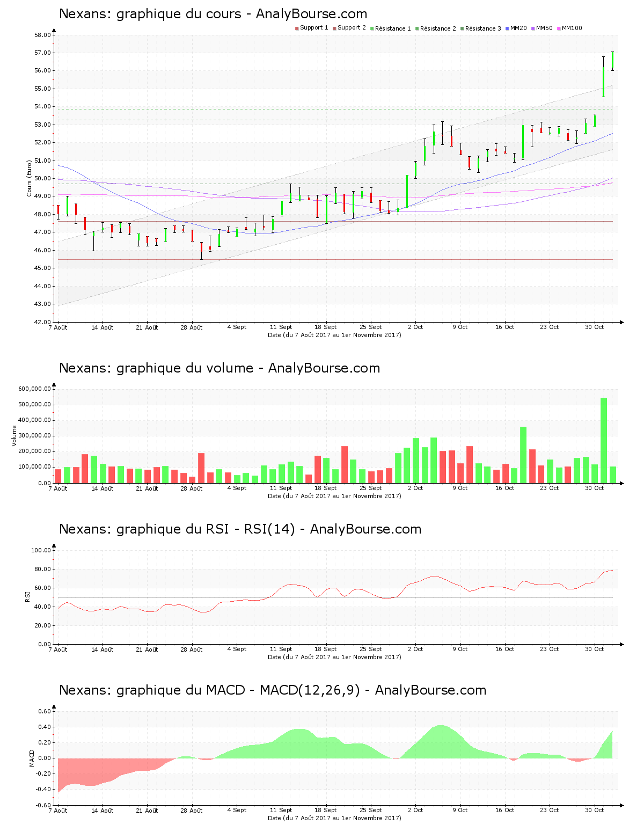644x832 pixels.
Task: Select the 'Résistance 2' legend label
Action: (438, 28)
